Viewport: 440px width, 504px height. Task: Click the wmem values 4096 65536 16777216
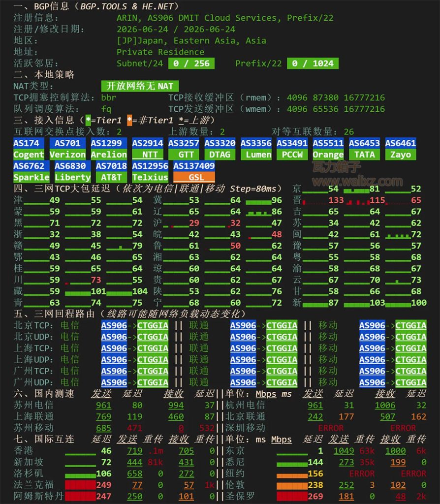click(336, 109)
